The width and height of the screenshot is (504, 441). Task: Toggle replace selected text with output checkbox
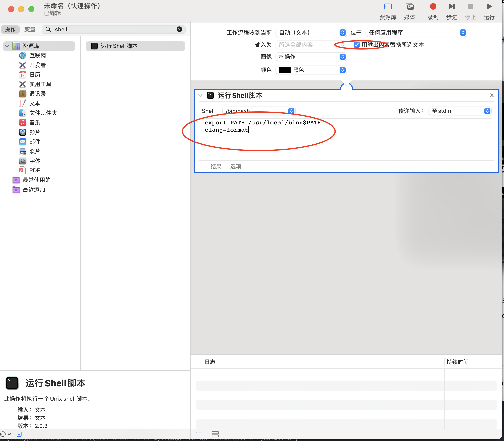point(356,45)
